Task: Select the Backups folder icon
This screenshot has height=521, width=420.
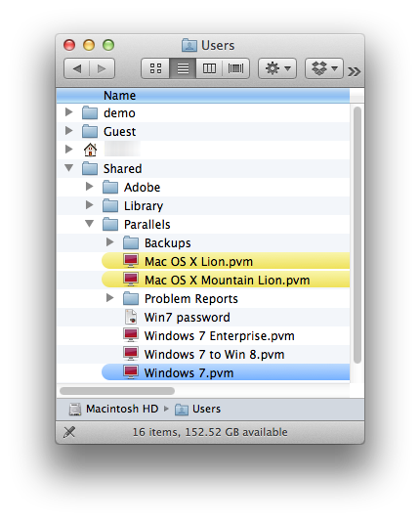Action: coord(131,243)
